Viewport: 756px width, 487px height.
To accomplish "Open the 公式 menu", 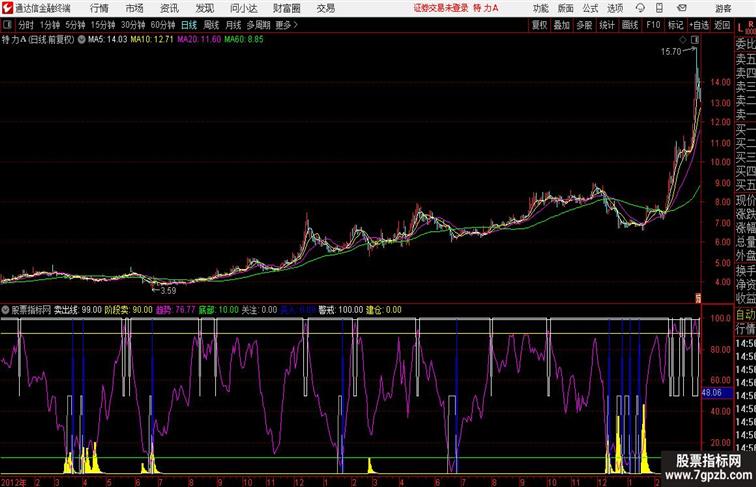I will click(x=590, y=8).
